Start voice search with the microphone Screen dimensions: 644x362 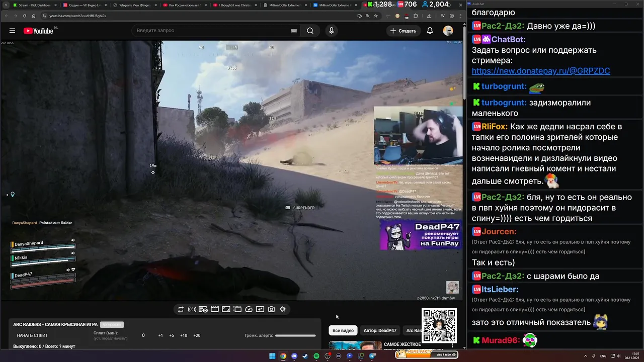pyautogui.click(x=331, y=31)
